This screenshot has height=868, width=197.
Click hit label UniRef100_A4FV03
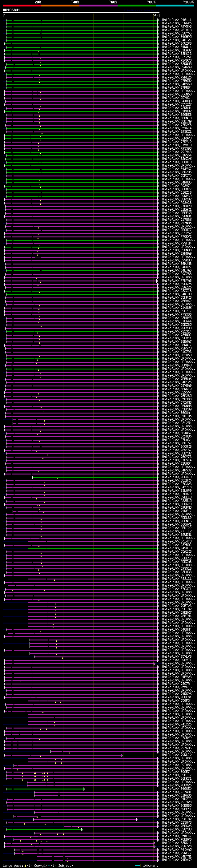pyautogui.click(x=177, y=677)
